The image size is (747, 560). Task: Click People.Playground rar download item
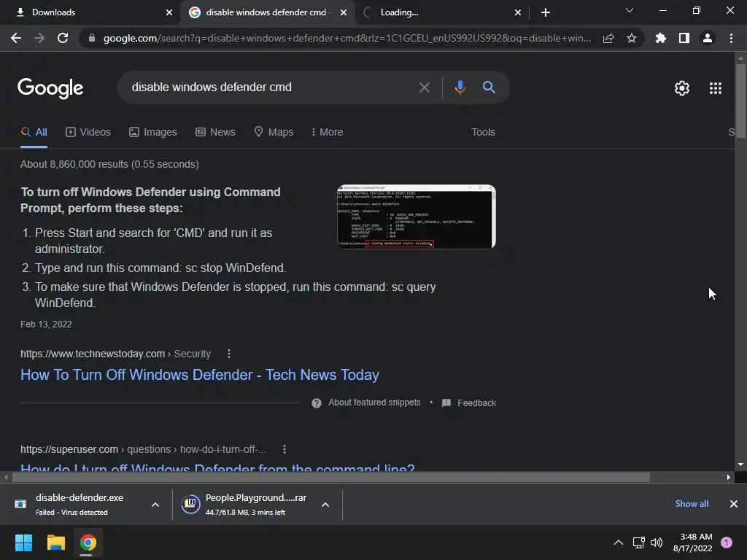(x=248, y=505)
